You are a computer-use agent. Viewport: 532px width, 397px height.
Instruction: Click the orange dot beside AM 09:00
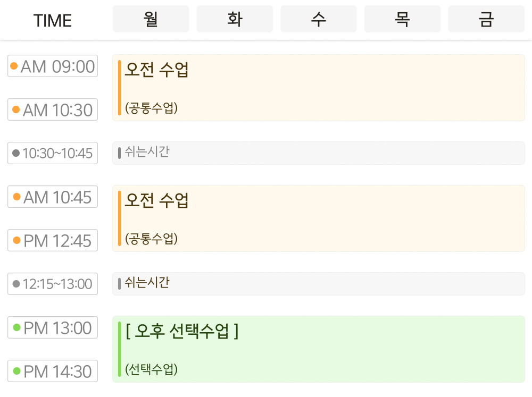(x=14, y=66)
